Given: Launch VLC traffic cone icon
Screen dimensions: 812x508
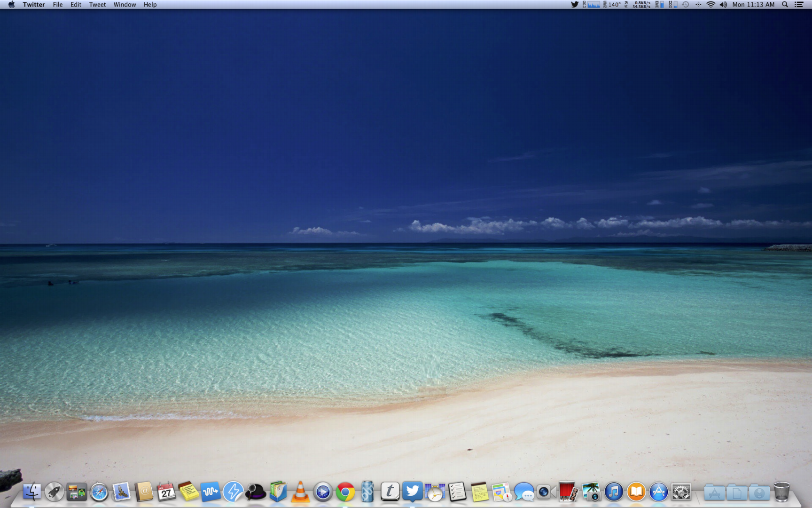Looking at the screenshot, I should (x=300, y=492).
